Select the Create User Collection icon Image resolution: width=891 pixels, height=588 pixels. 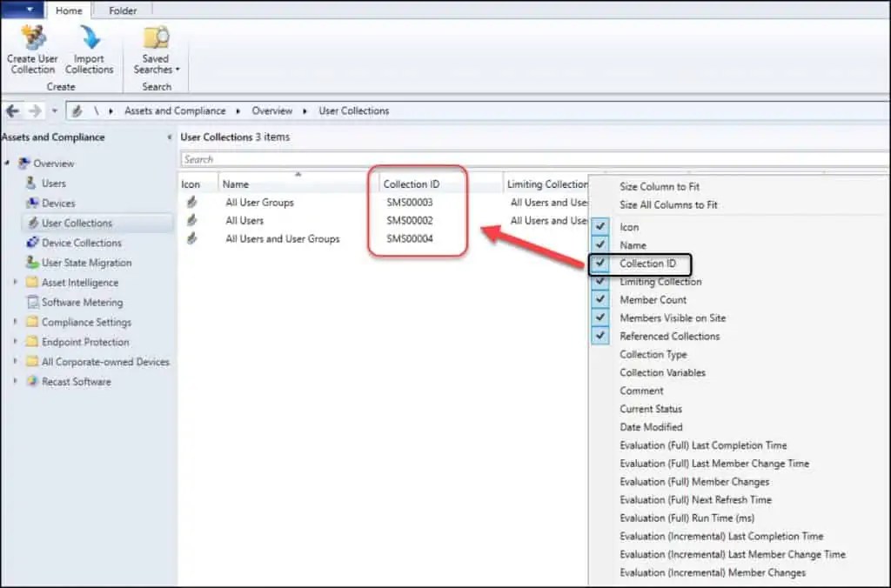[x=32, y=48]
